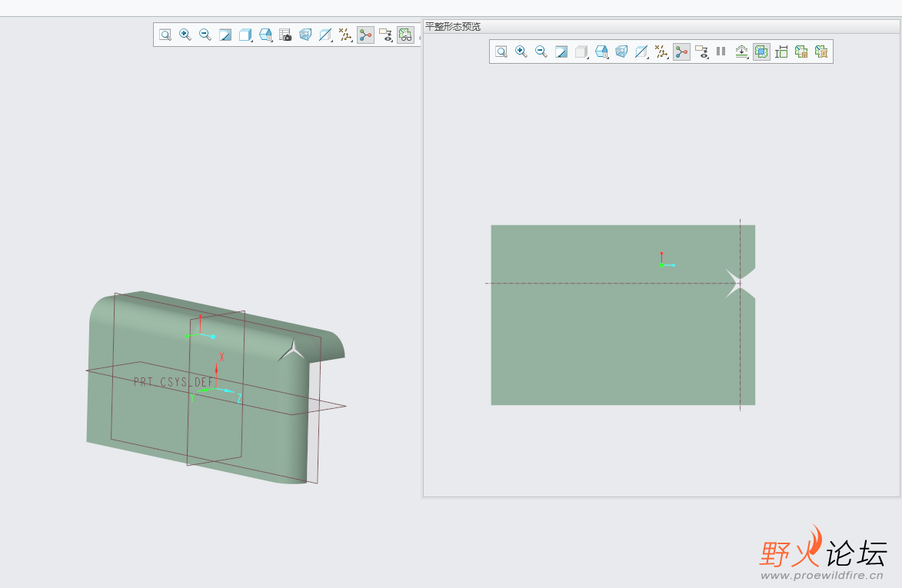Open Saved Orientations dropdown in preview toolbar
This screenshot has width=902, height=588.
tap(601, 51)
